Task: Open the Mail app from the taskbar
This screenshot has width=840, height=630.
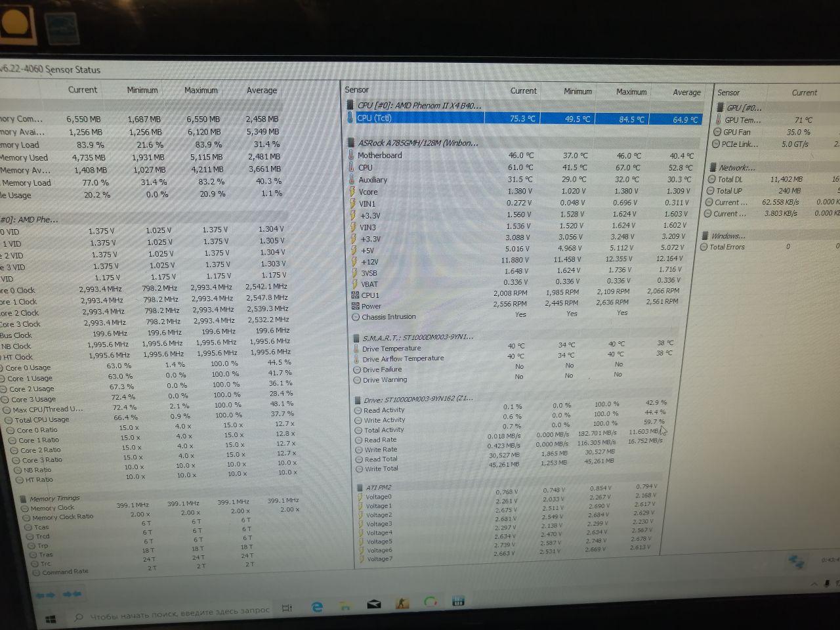Action: pos(373,604)
